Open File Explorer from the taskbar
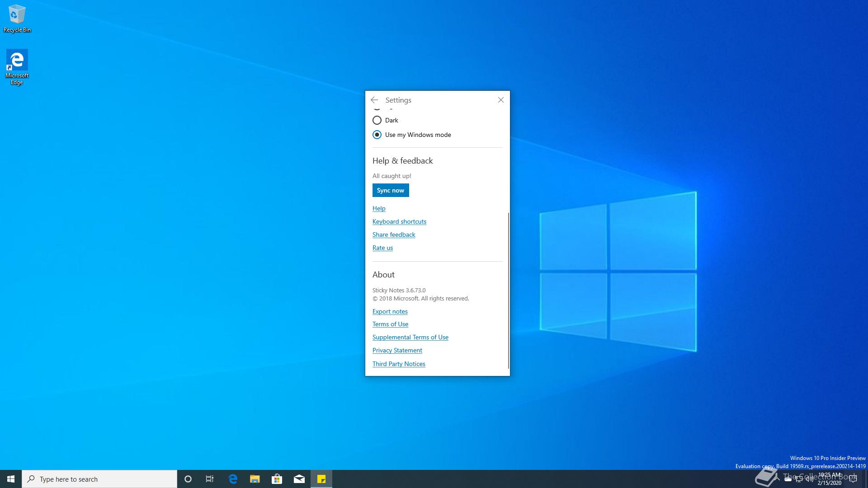Viewport: 868px width, 488px height. click(255, 479)
